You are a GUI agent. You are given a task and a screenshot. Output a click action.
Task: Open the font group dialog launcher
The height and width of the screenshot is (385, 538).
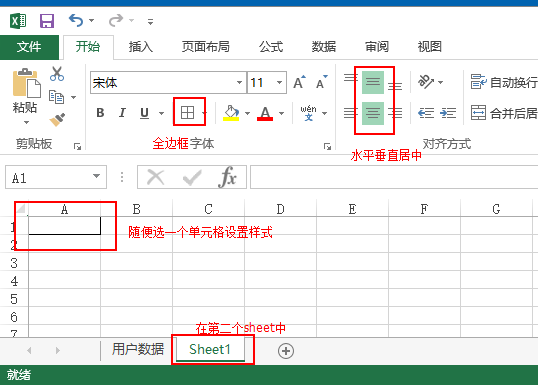327,147
